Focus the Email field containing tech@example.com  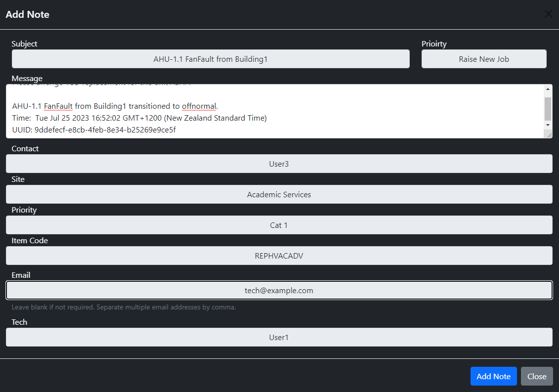point(279,290)
